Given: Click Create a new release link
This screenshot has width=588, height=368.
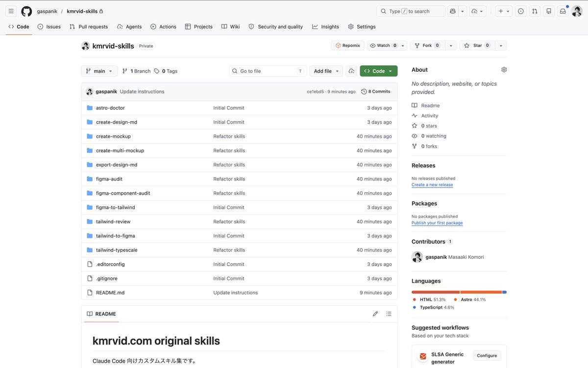Looking at the screenshot, I should pos(432,185).
